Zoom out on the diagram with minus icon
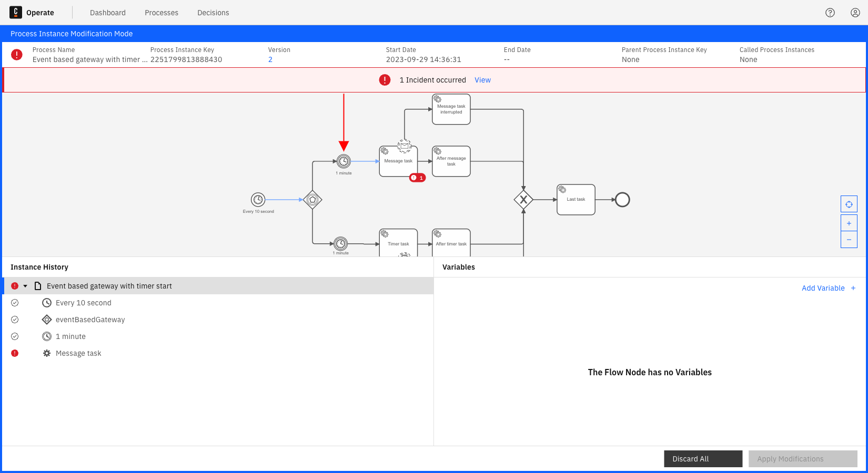This screenshot has height=473, width=868. (x=849, y=240)
